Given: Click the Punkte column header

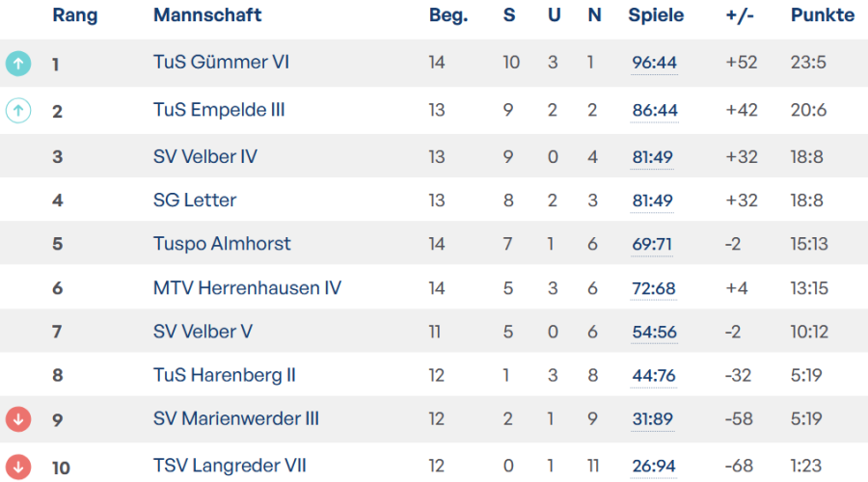Looking at the screenshot, I should 822,15.
